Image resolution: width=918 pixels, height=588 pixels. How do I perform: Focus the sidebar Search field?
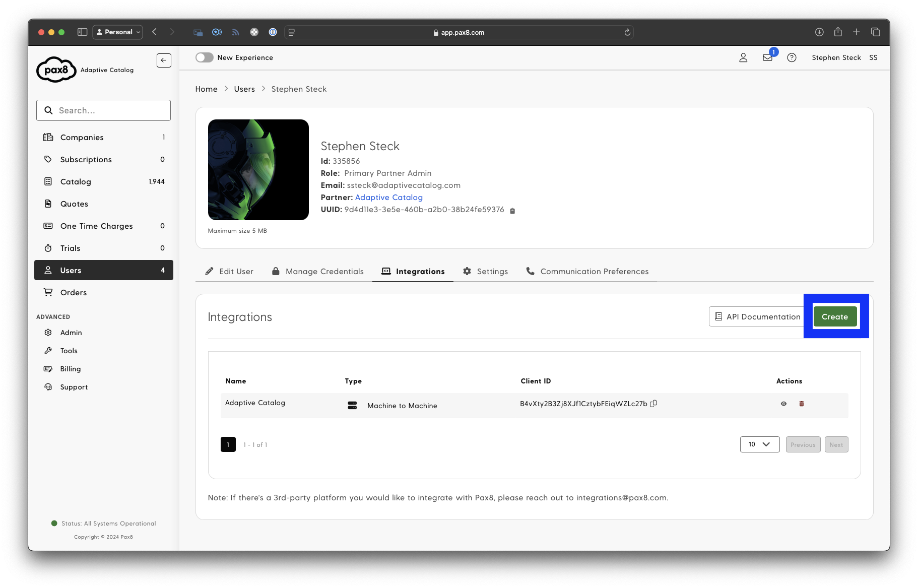(103, 110)
